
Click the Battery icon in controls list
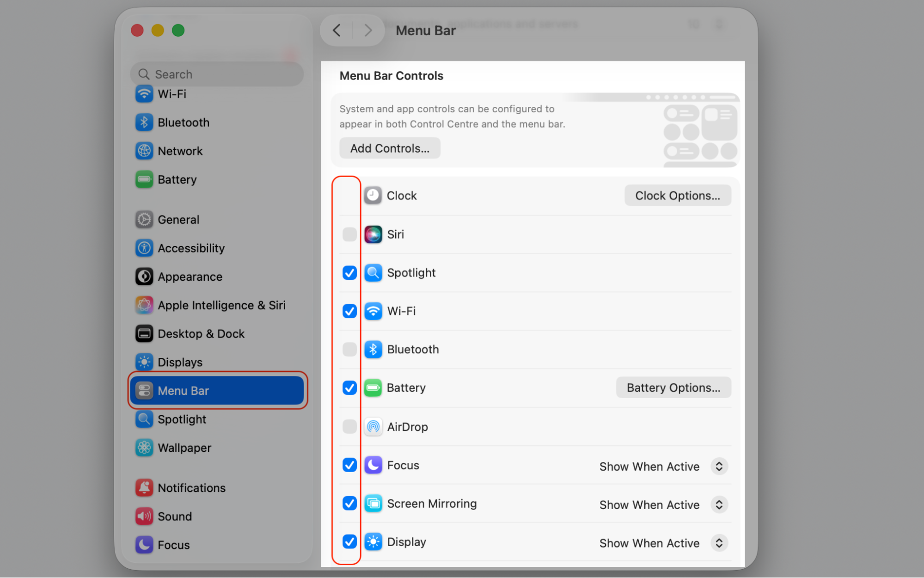[x=373, y=388]
